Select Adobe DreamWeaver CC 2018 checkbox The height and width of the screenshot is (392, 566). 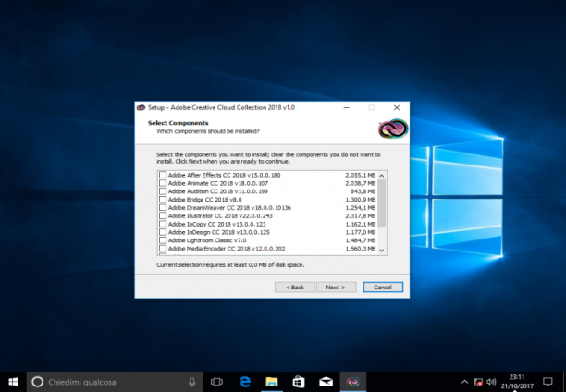pyautogui.click(x=163, y=208)
